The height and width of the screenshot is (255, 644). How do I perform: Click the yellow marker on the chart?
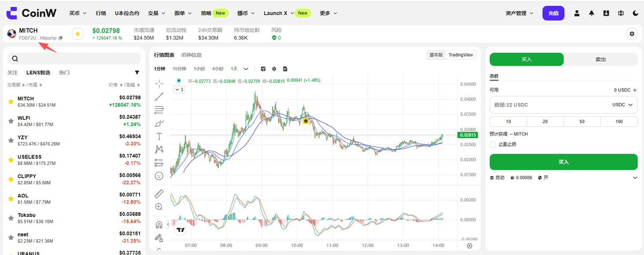click(306, 121)
